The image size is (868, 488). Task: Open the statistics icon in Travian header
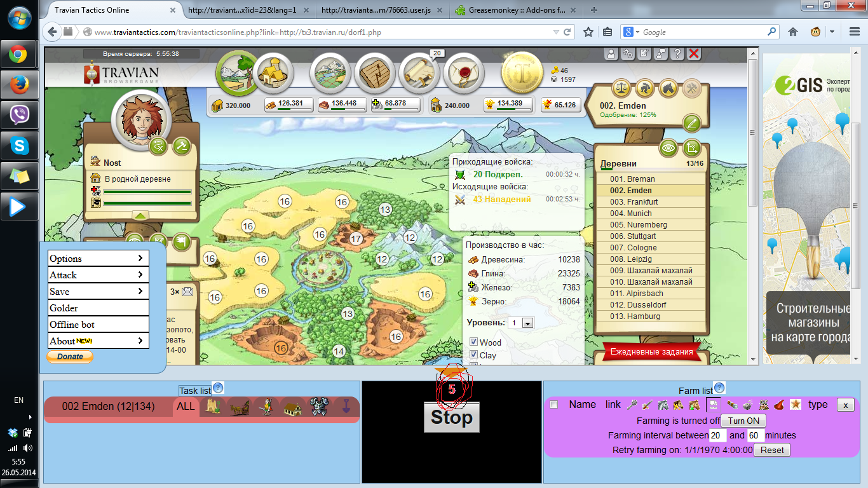(375, 73)
